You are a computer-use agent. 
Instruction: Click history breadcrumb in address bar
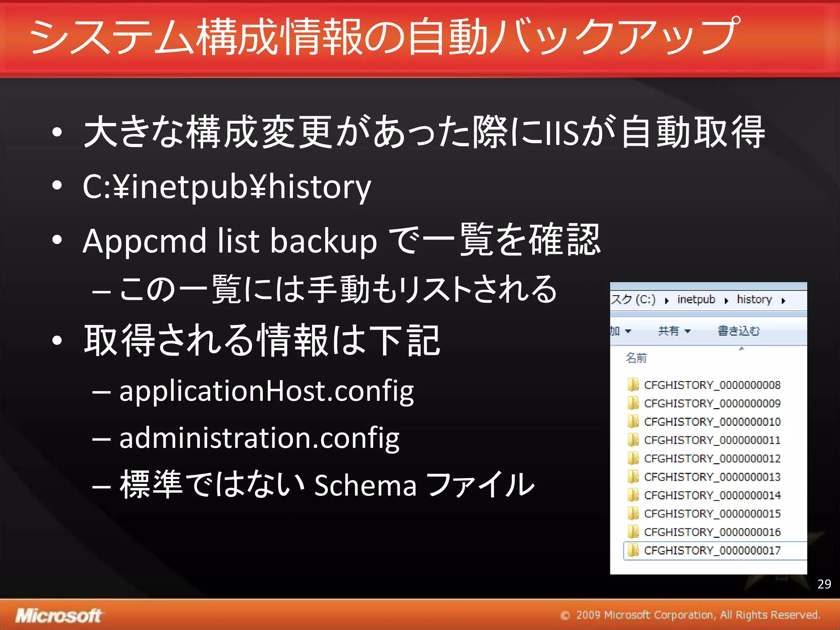tap(754, 299)
